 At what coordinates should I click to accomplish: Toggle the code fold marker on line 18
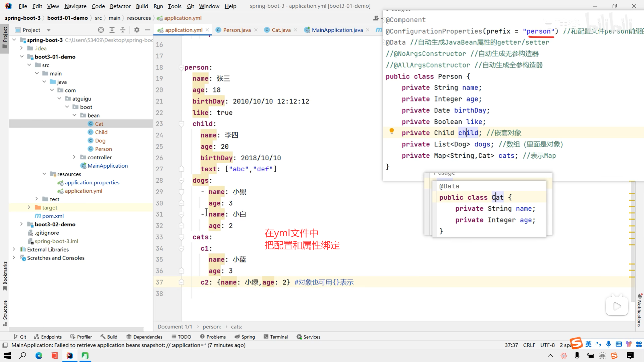(181, 67)
